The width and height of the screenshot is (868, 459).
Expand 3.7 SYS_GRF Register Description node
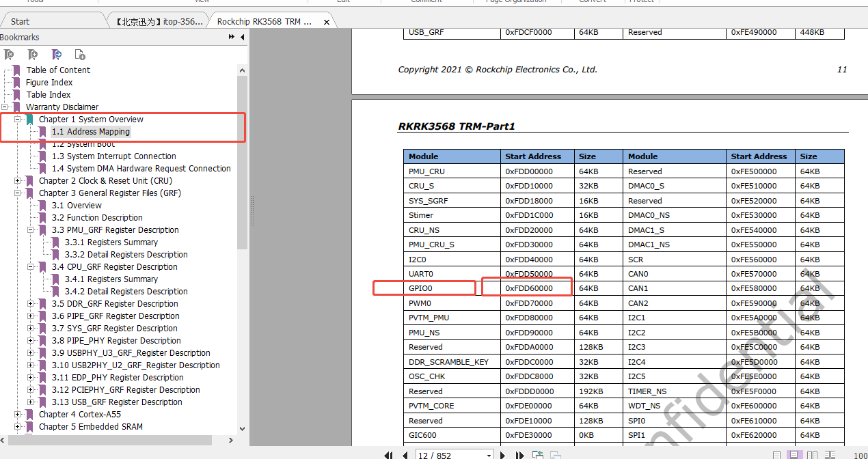31,329
